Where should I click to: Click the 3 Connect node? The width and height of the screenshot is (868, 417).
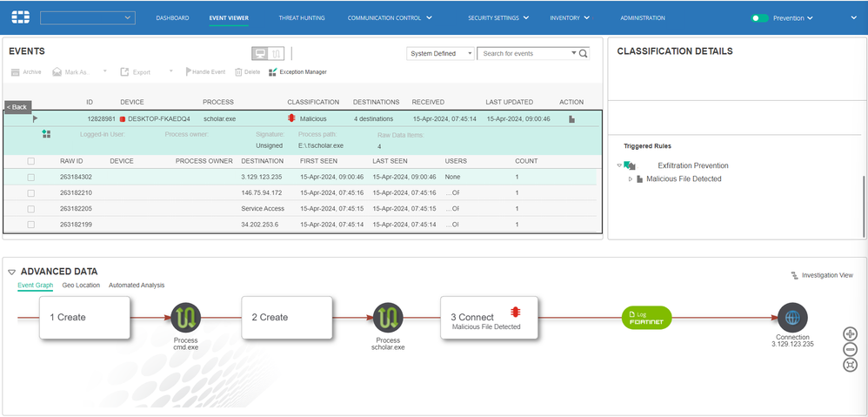pyautogui.click(x=490, y=317)
